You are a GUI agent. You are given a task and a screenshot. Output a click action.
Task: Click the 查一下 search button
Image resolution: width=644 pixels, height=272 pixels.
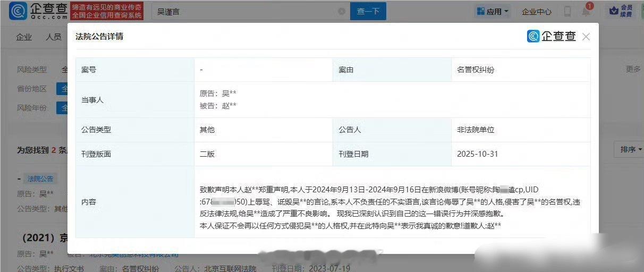tap(368, 11)
